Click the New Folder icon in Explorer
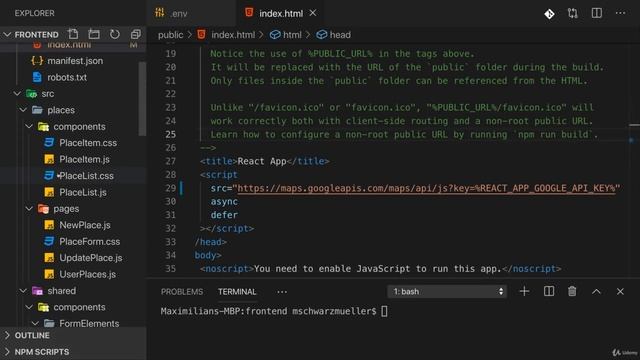This screenshot has width=640, height=360. coord(94,34)
